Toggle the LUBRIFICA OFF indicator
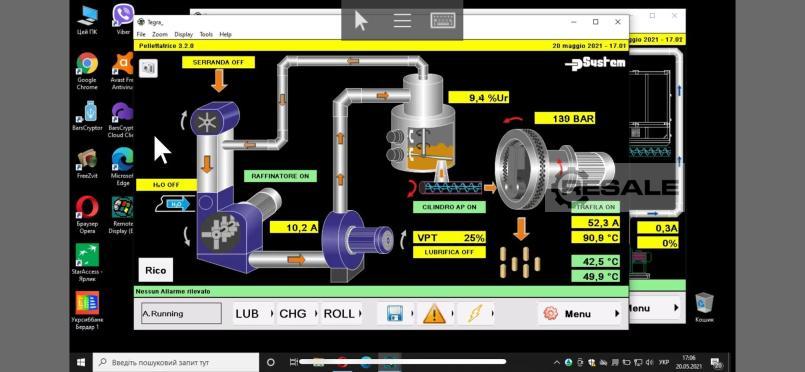 449,252
